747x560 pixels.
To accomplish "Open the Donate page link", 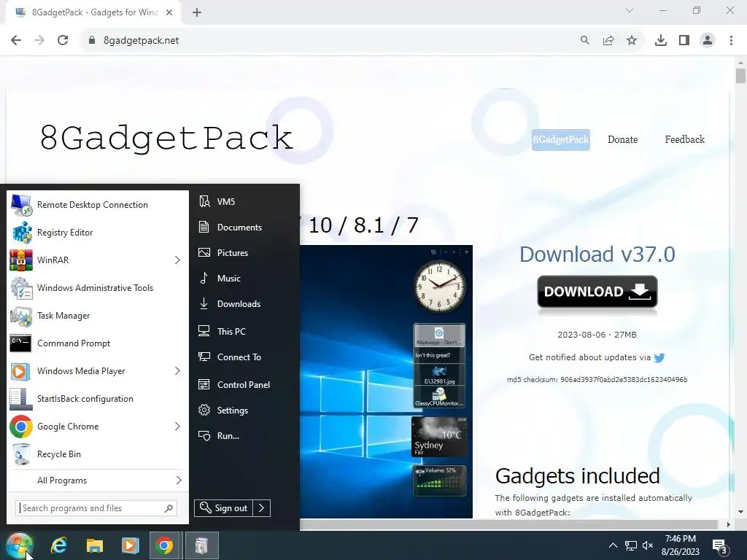I will 623,140.
